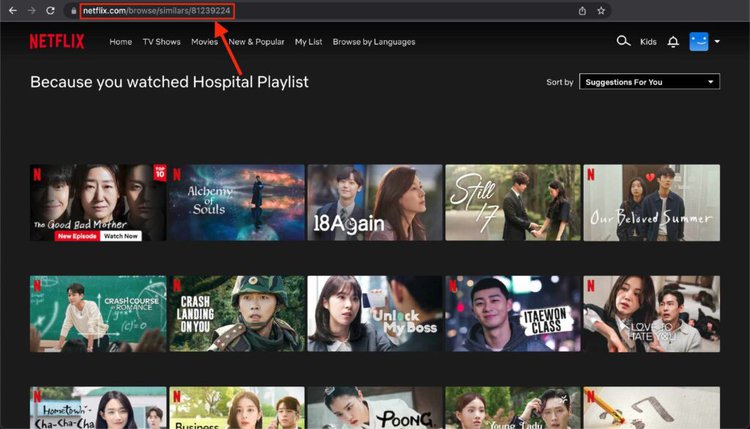This screenshot has height=429, width=750.
Task: Click the share icon in the address bar
Action: [582, 11]
